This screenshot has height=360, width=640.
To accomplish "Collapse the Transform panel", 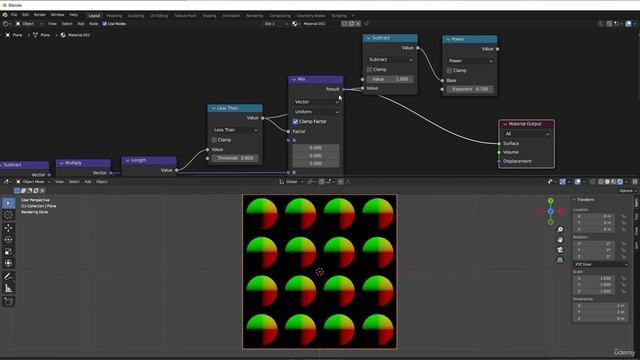I will [574, 200].
